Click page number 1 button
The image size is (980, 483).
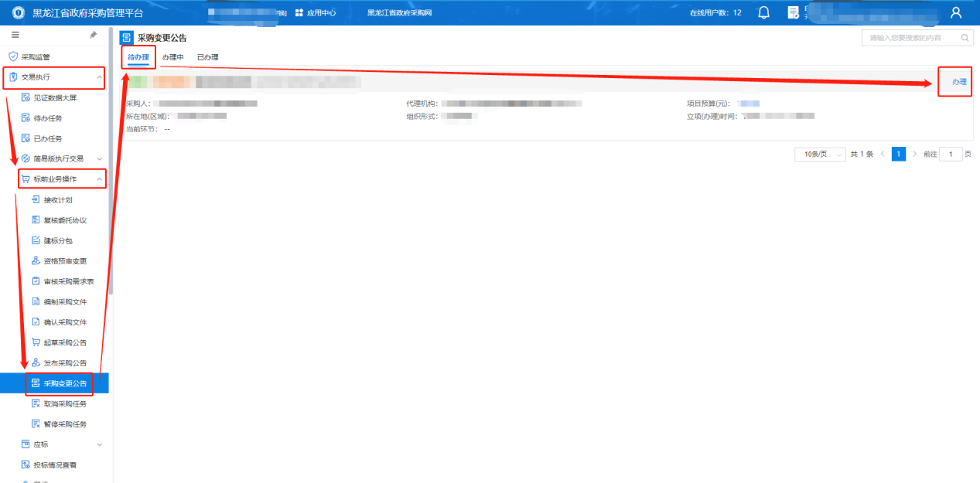tap(899, 154)
